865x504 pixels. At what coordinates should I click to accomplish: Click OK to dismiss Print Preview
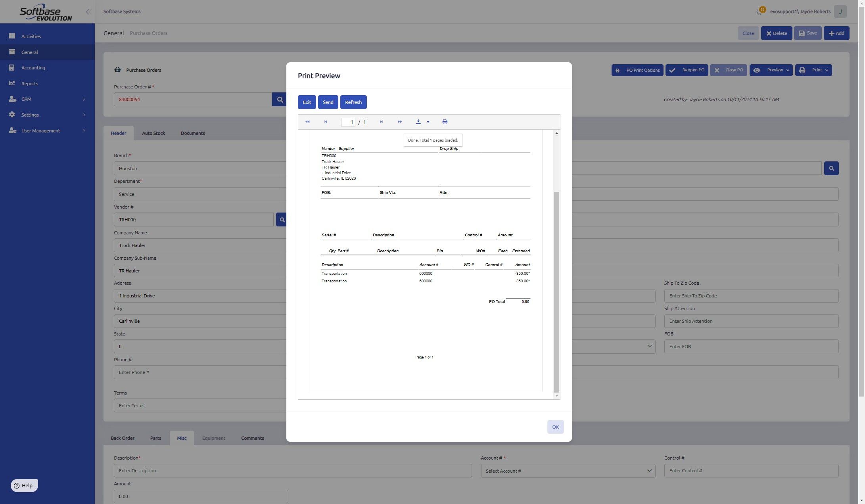[x=555, y=427]
